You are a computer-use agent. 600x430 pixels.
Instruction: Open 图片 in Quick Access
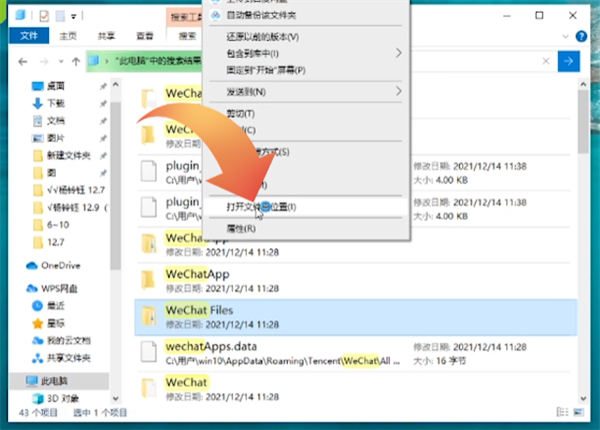pyautogui.click(x=56, y=138)
